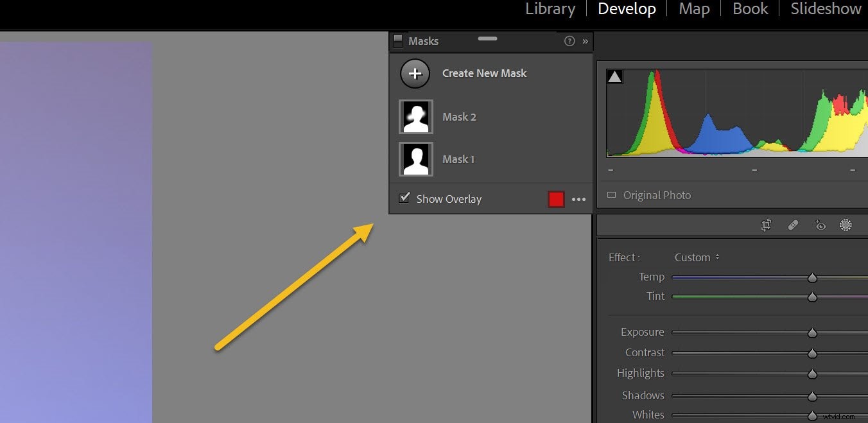The width and height of the screenshot is (868, 423).
Task: Collapse the Original Photo section
Action: tap(611, 194)
